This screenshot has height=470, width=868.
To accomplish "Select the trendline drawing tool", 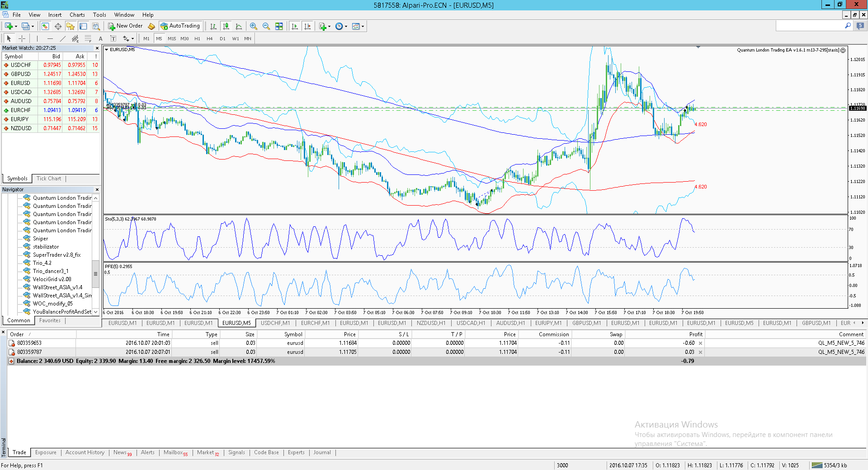I will coord(63,38).
